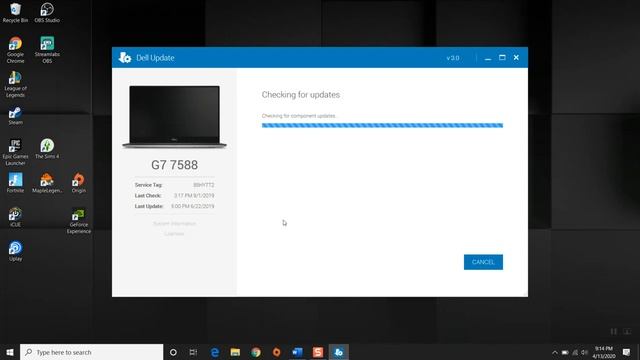Click the v3.0 version label
Screen dimensions: 640x360
click(453, 58)
